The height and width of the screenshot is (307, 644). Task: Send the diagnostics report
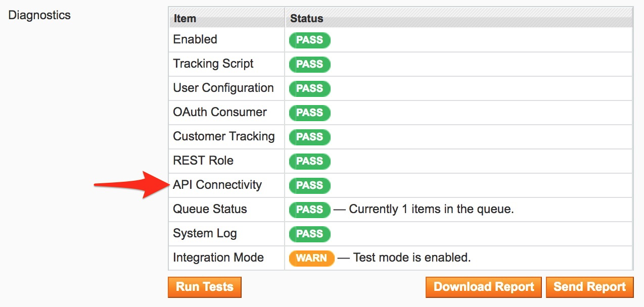coord(589,287)
